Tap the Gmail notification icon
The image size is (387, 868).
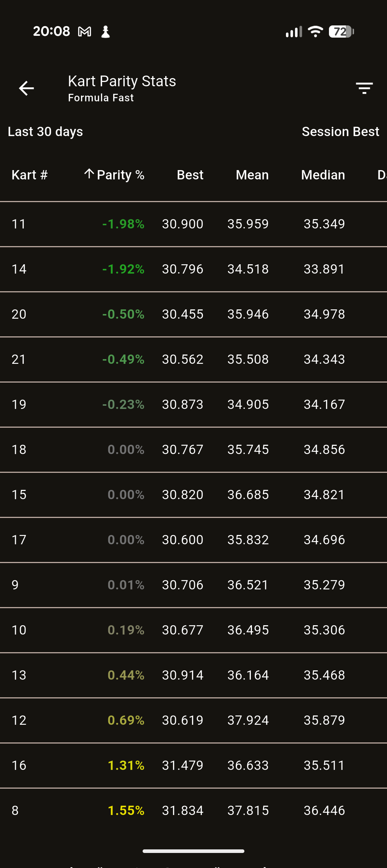click(x=85, y=32)
